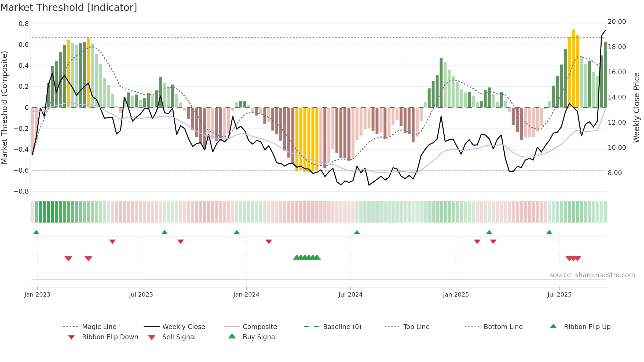Select the Ribbon Flip Up marker near Dec 2023
The image size is (644, 362).
pos(237,232)
